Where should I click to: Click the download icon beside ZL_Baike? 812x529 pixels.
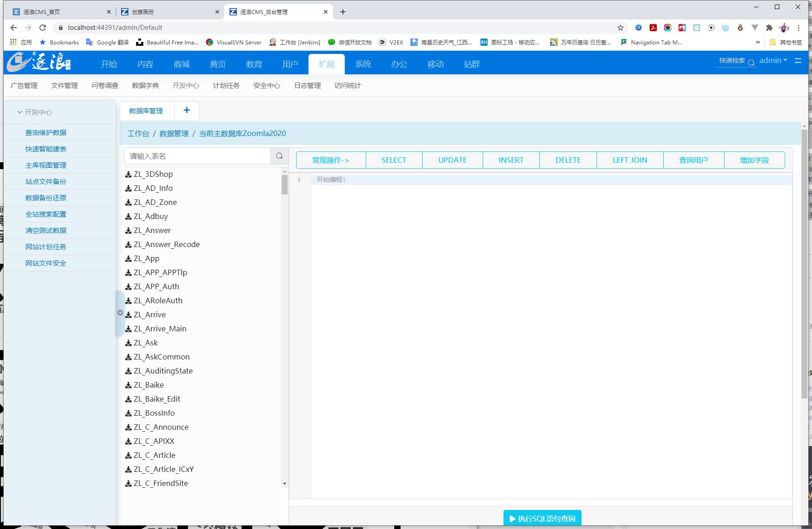pos(127,385)
